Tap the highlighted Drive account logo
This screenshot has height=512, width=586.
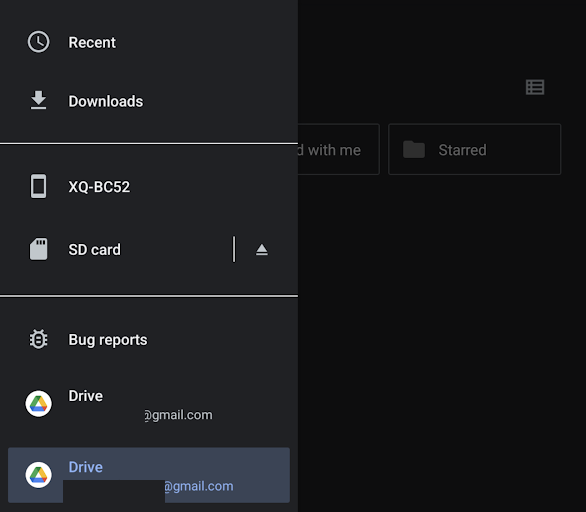coord(38,475)
